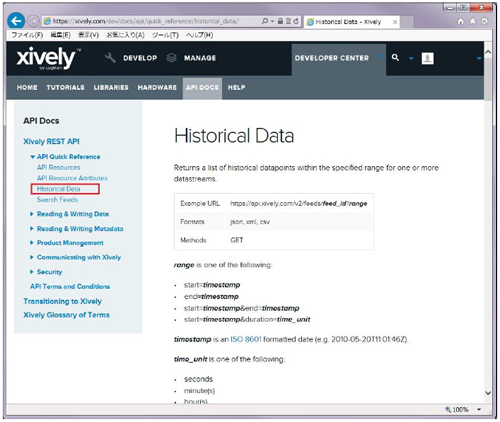
Task: Open browser tools gear icon
Action: (x=485, y=21)
